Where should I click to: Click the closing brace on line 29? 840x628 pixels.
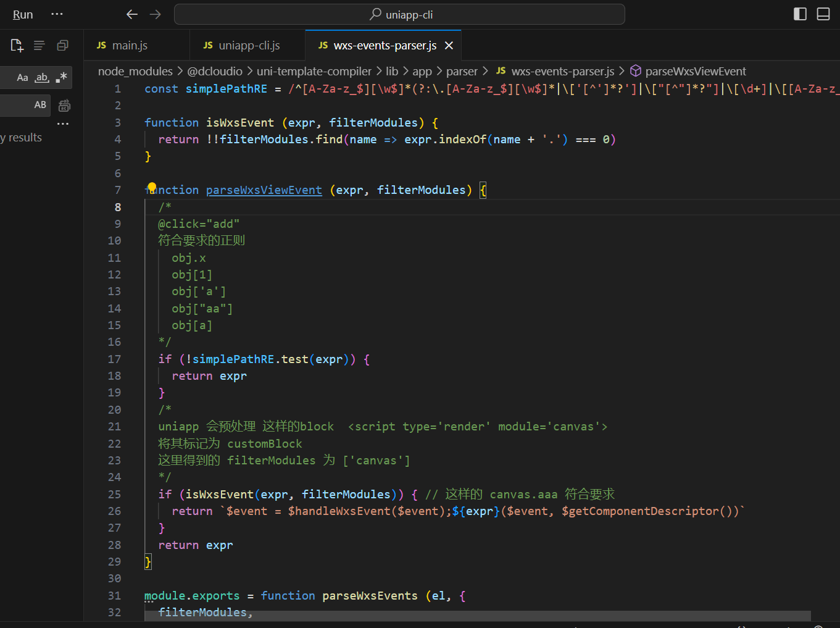148,562
